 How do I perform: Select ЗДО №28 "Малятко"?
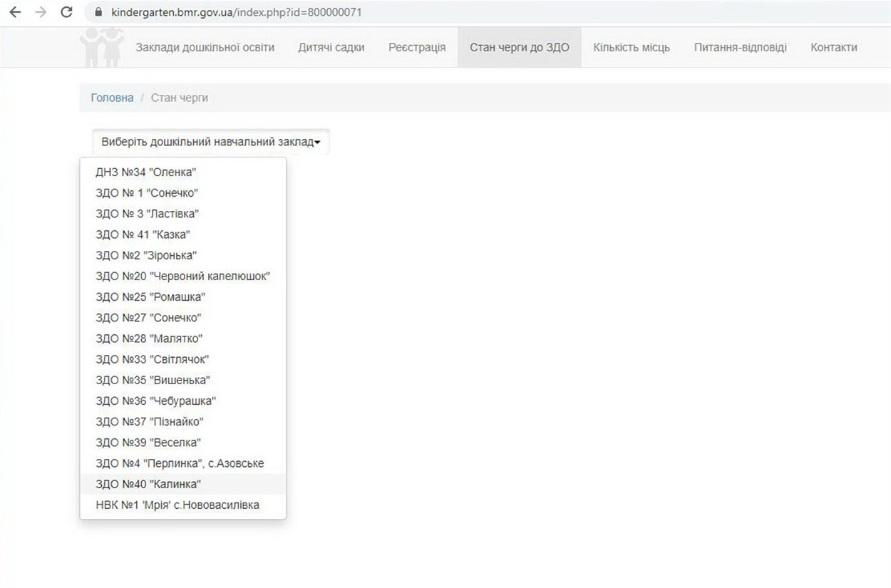click(x=182, y=339)
